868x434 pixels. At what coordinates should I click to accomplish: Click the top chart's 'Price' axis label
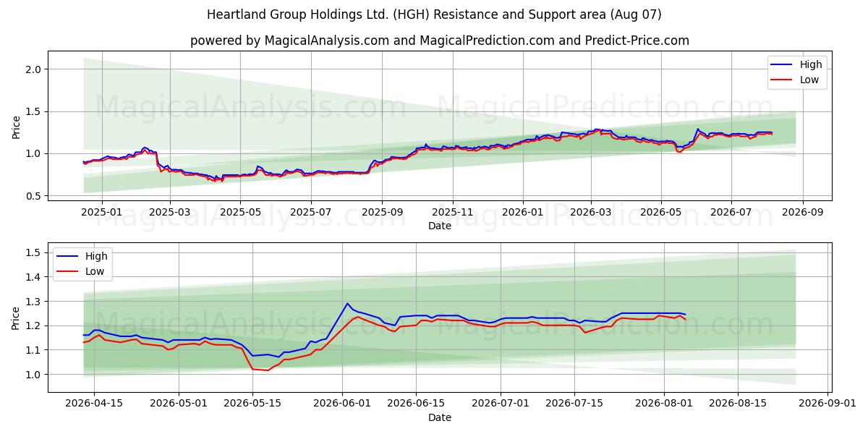16,126
